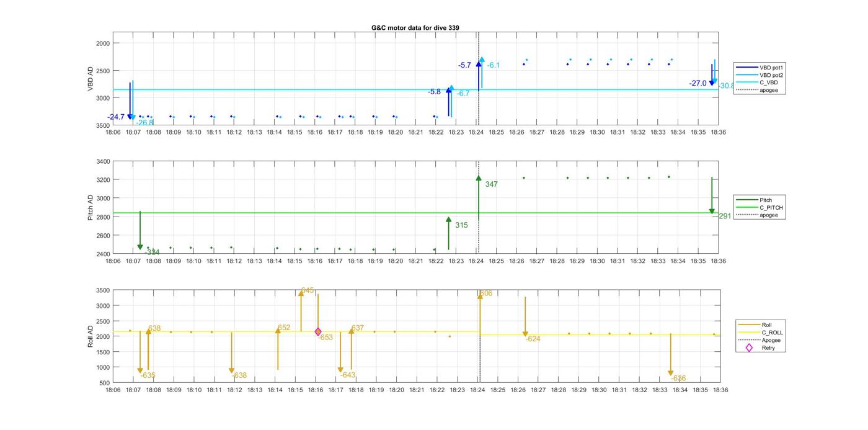The width and height of the screenshot is (868, 430).
Task: Click the 'Roll AD' y-axis label
Action: pos(91,336)
